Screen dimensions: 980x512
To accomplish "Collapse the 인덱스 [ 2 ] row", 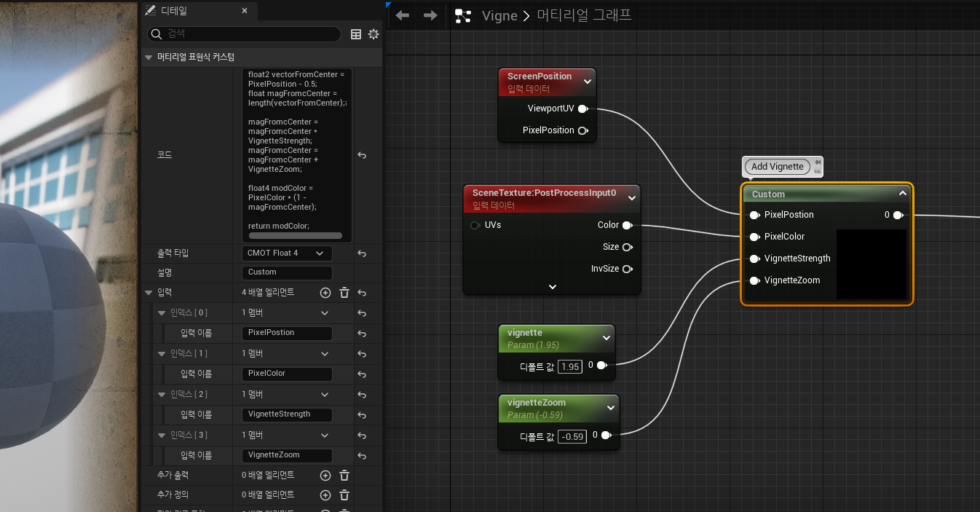I will (x=162, y=395).
